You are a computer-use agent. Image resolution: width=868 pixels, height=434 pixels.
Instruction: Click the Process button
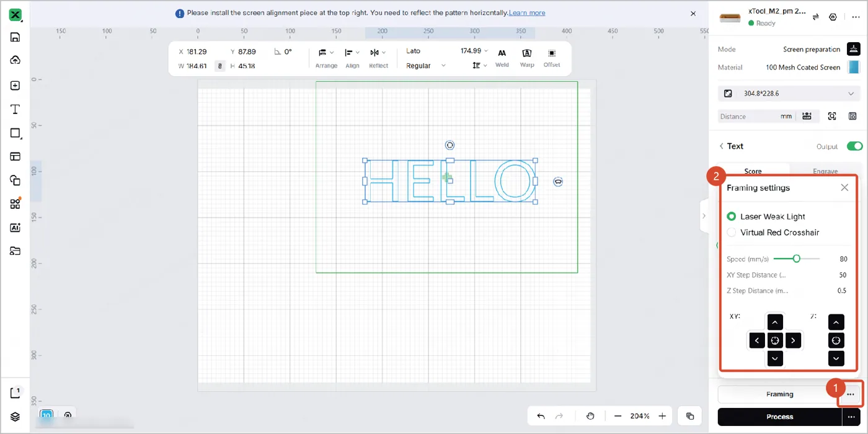pyautogui.click(x=779, y=417)
